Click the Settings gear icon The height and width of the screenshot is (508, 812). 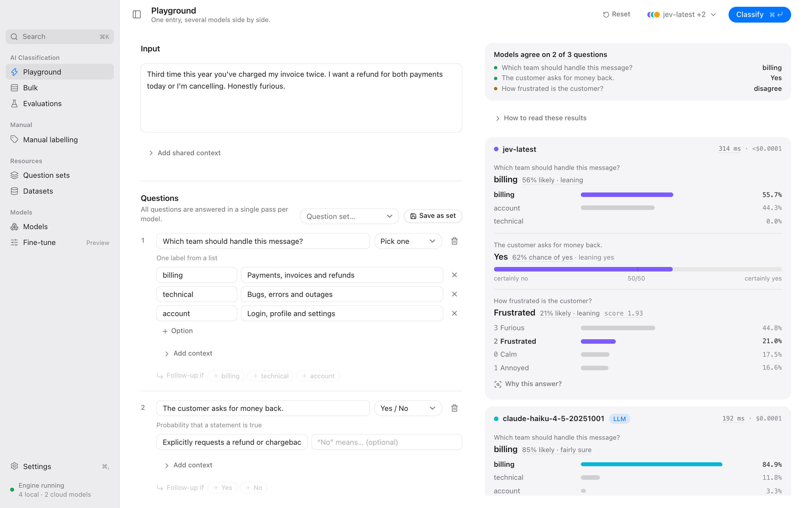coord(14,466)
